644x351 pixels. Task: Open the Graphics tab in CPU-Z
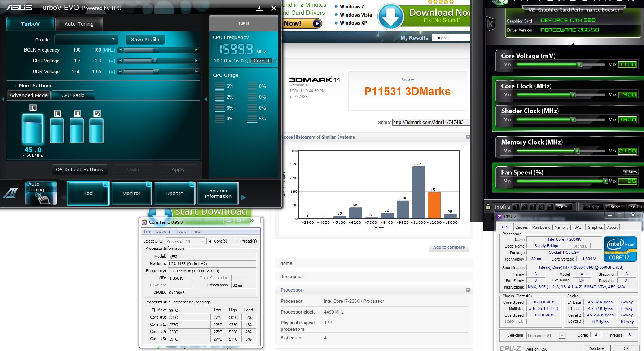595,227
